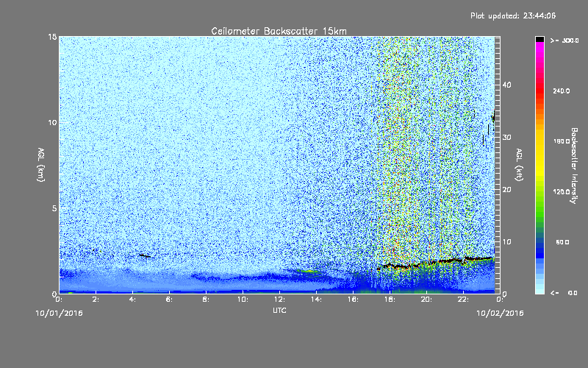
Task: Click the 18: hour tick label
Action: pos(390,300)
